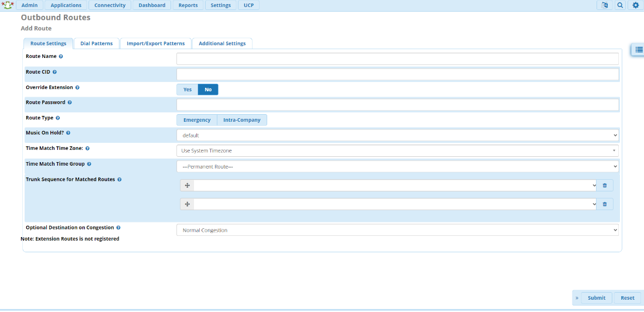Screen dimensions: 644x312
Task: Set Override Extension to Yes
Action: [188, 90]
